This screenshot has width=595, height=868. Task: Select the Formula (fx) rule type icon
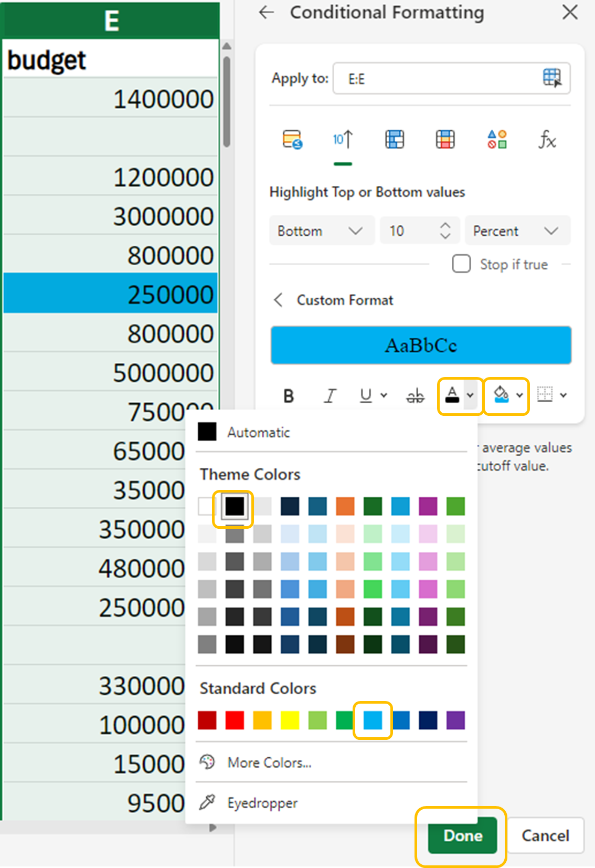coord(547,140)
